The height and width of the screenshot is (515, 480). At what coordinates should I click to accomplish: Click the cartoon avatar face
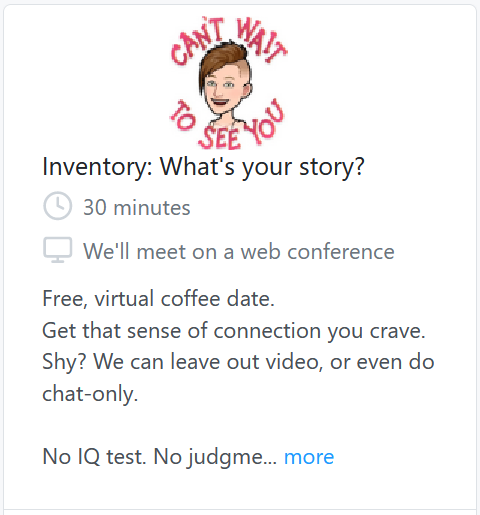[223, 87]
